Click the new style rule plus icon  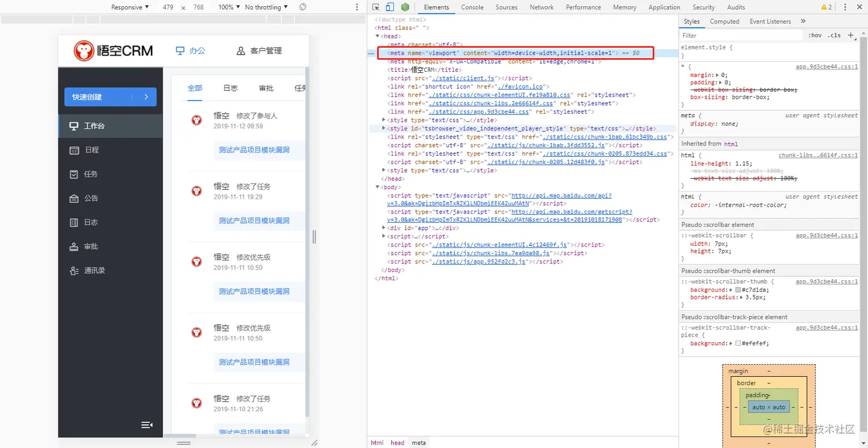(x=851, y=35)
